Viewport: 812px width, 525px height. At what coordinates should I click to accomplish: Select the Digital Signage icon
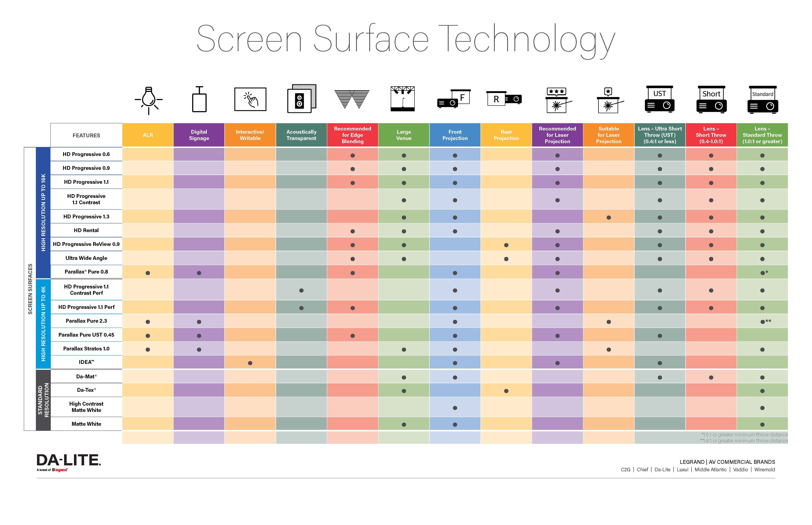click(x=199, y=104)
